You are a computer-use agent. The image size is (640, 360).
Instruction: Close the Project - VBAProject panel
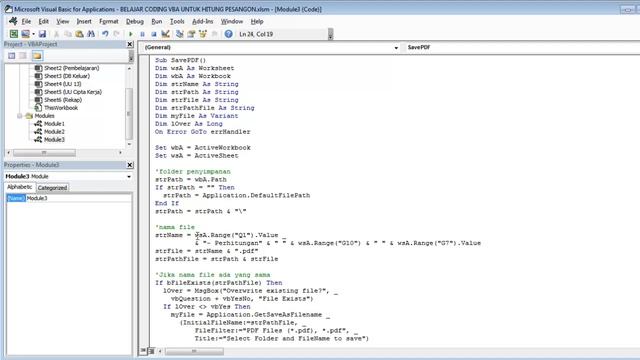[130, 44]
